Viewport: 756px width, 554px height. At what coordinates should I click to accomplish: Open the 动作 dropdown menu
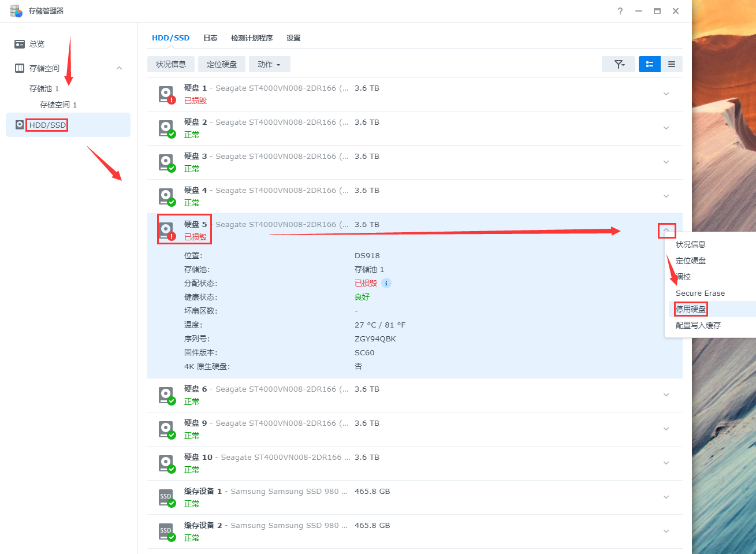coord(269,64)
